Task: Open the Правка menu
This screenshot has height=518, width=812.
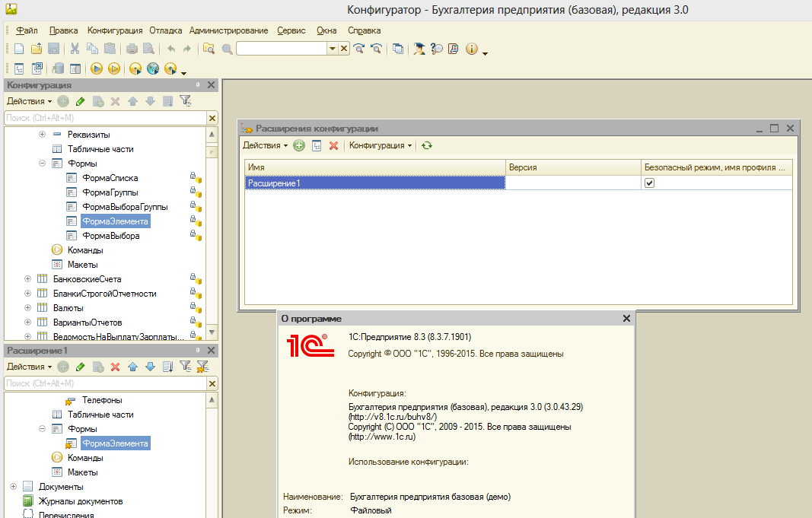Action: click(63, 30)
